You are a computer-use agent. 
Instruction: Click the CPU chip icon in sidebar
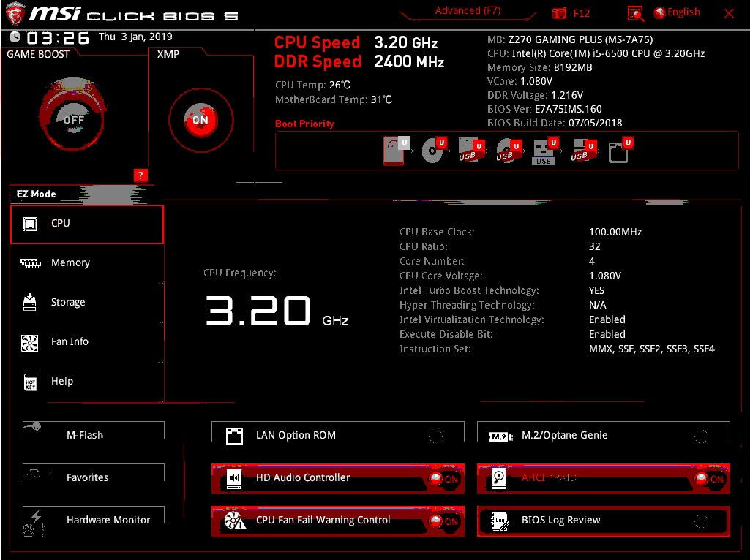point(30,224)
